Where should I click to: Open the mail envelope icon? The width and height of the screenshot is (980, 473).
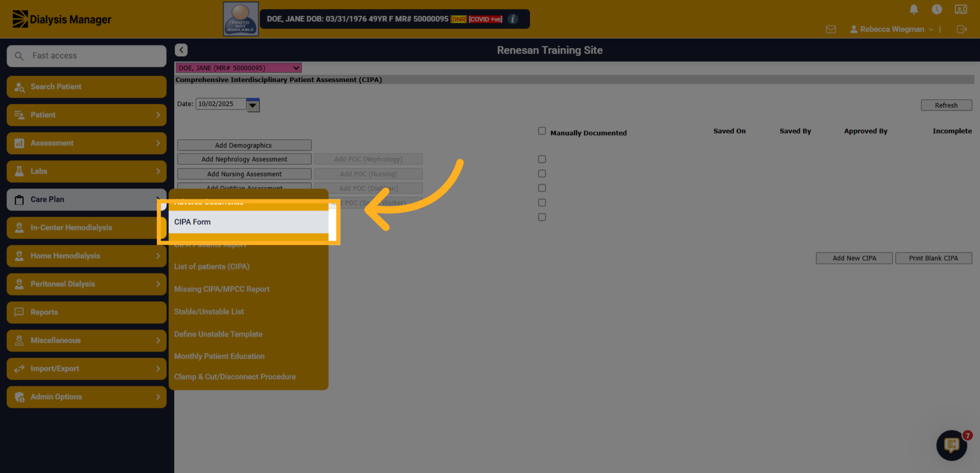click(831, 29)
